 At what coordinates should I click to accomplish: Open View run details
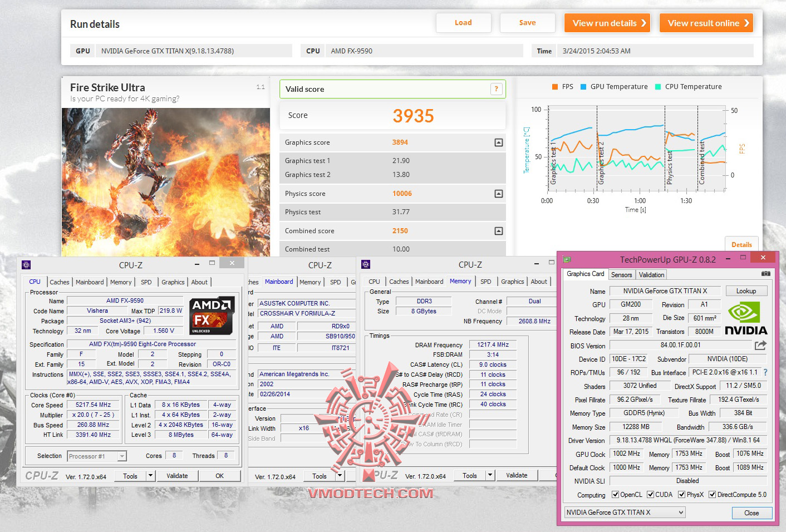(x=607, y=23)
